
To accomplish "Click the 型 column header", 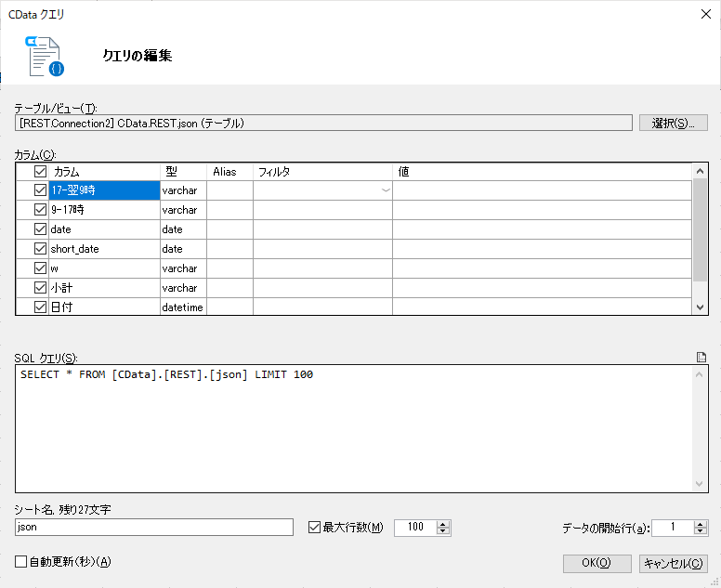I will point(183,172).
